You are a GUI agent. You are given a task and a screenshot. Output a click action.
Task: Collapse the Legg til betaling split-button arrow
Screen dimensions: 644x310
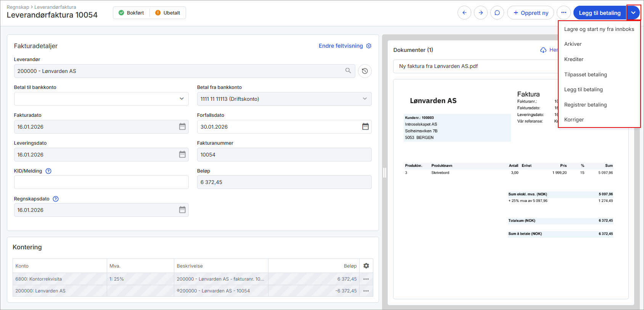click(x=633, y=13)
